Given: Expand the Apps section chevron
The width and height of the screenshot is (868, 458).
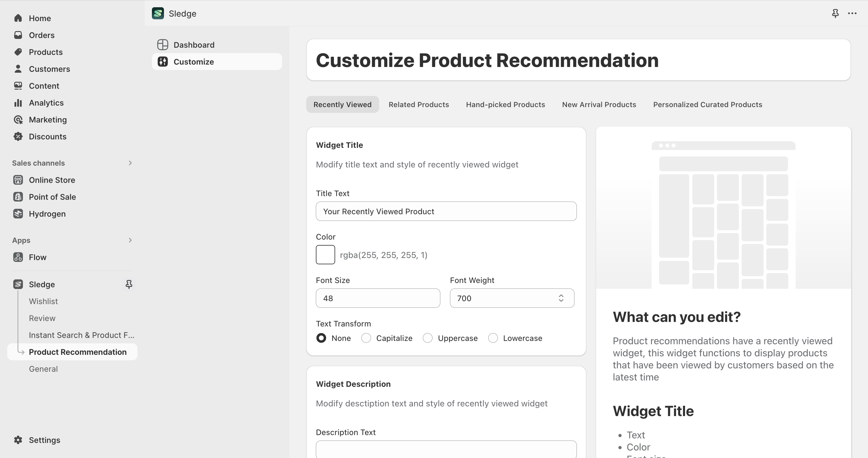Looking at the screenshot, I should [x=130, y=240].
